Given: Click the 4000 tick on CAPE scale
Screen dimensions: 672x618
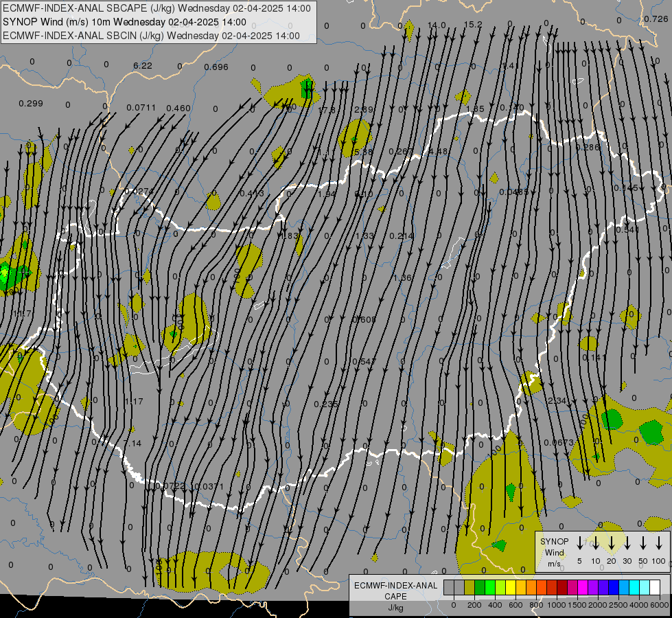Looking at the screenshot, I should (639, 605).
